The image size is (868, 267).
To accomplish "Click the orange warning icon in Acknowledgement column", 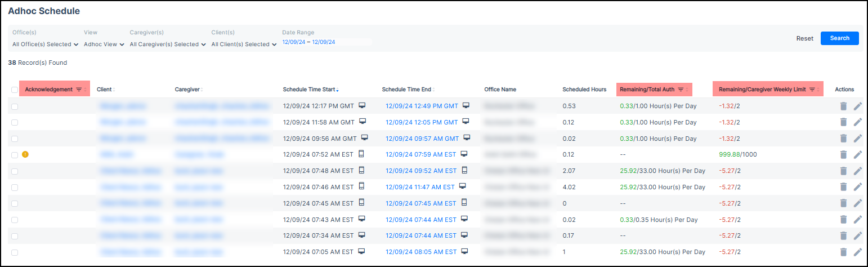I will (x=25, y=154).
